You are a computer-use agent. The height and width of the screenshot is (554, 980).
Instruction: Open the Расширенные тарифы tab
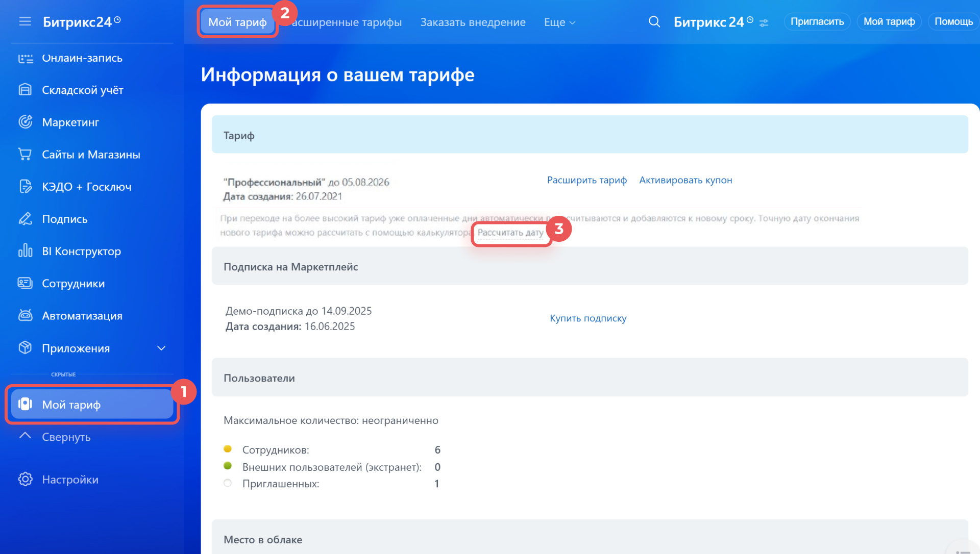(347, 22)
